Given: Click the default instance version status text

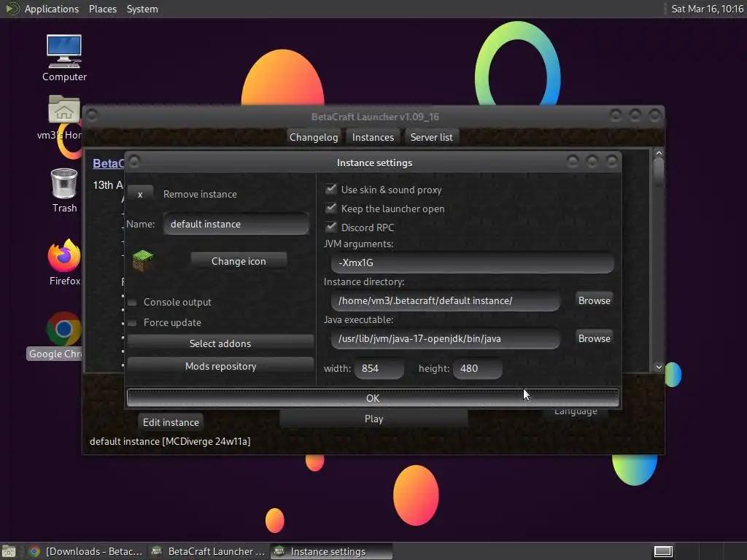Looking at the screenshot, I should [170, 441].
